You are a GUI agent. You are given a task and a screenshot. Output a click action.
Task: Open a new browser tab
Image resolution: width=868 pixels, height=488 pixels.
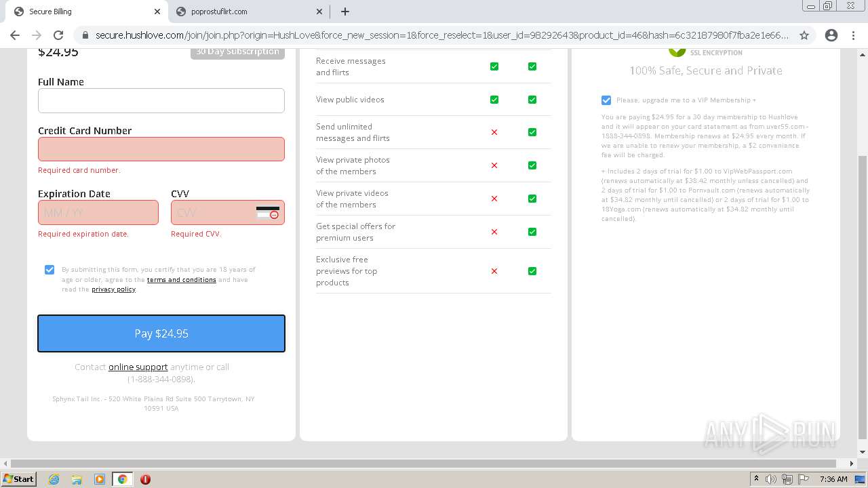tap(345, 12)
